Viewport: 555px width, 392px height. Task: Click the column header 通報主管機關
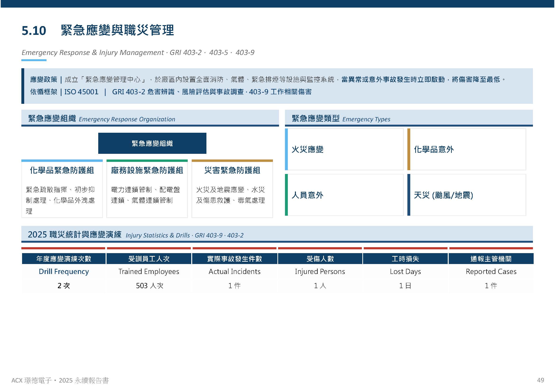click(x=491, y=259)
